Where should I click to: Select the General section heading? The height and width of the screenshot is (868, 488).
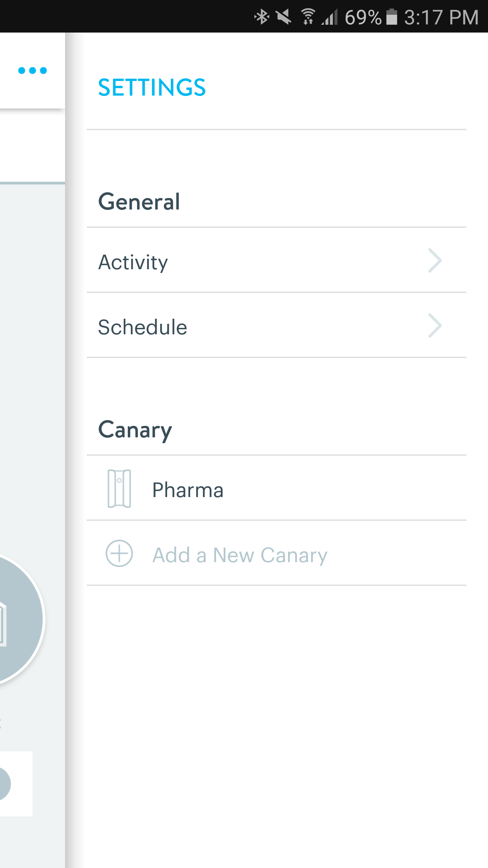(139, 201)
